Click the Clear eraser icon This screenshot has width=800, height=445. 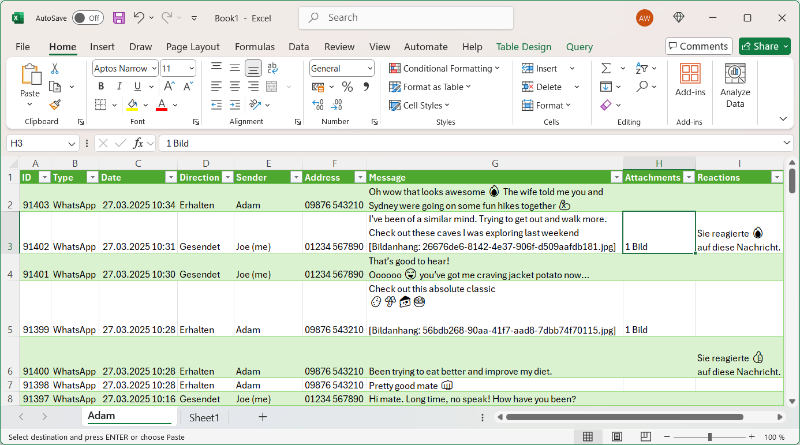[606, 105]
